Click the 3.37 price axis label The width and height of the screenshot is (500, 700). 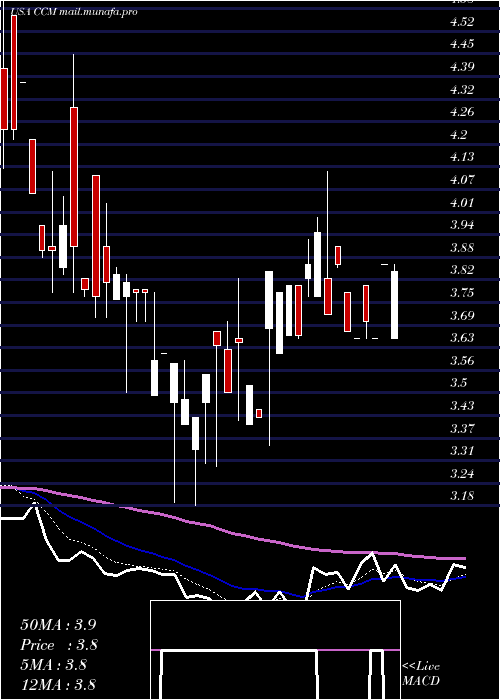click(462, 429)
